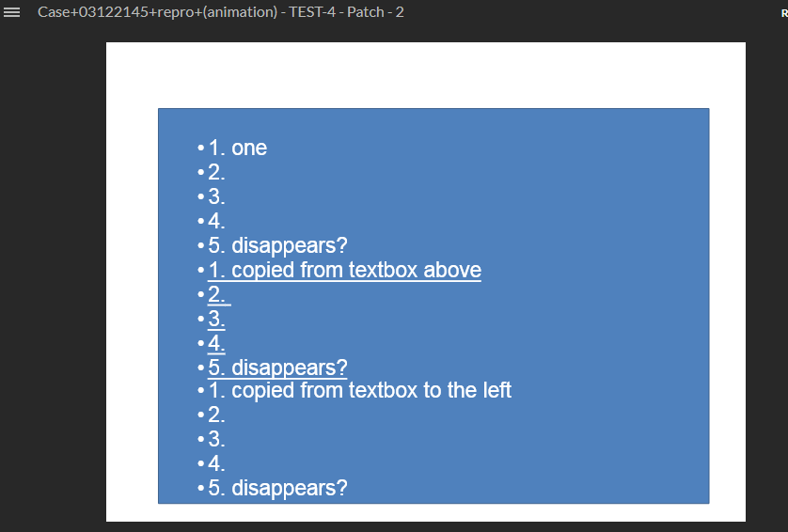
Task: Click the first non-underlined "4." bullet
Action: coord(216,222)
